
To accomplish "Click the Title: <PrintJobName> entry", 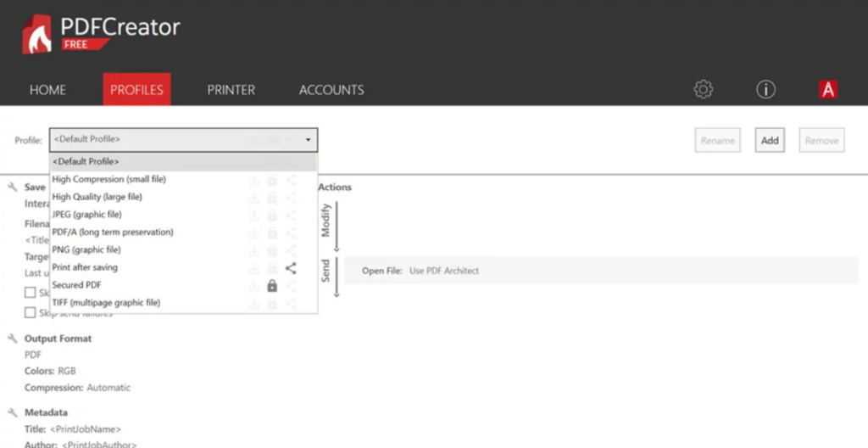I will pyautogui.click(x=73, y=429).
